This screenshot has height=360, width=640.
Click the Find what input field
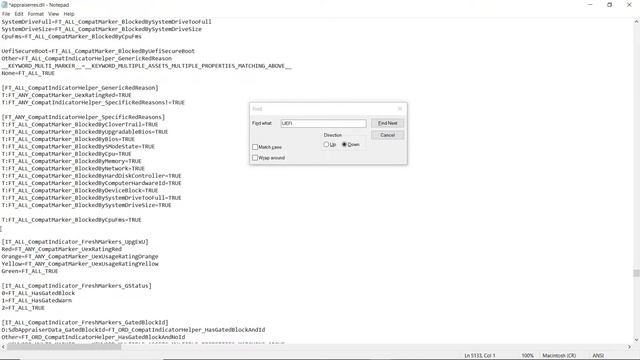click(323, 123)
